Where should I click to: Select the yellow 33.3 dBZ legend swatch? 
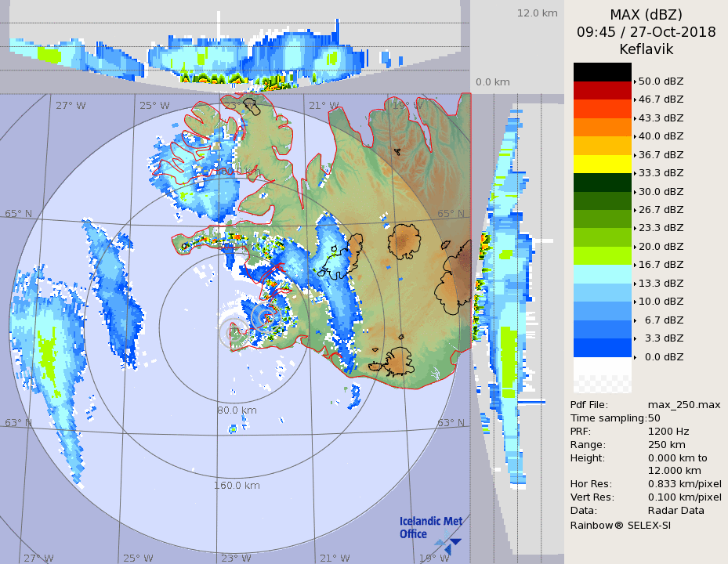602,164
